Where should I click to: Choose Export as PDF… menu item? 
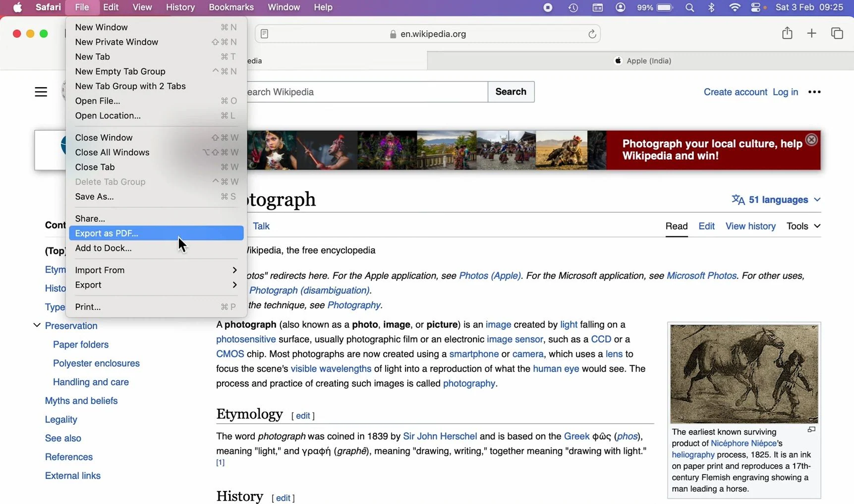coord(156,233)
